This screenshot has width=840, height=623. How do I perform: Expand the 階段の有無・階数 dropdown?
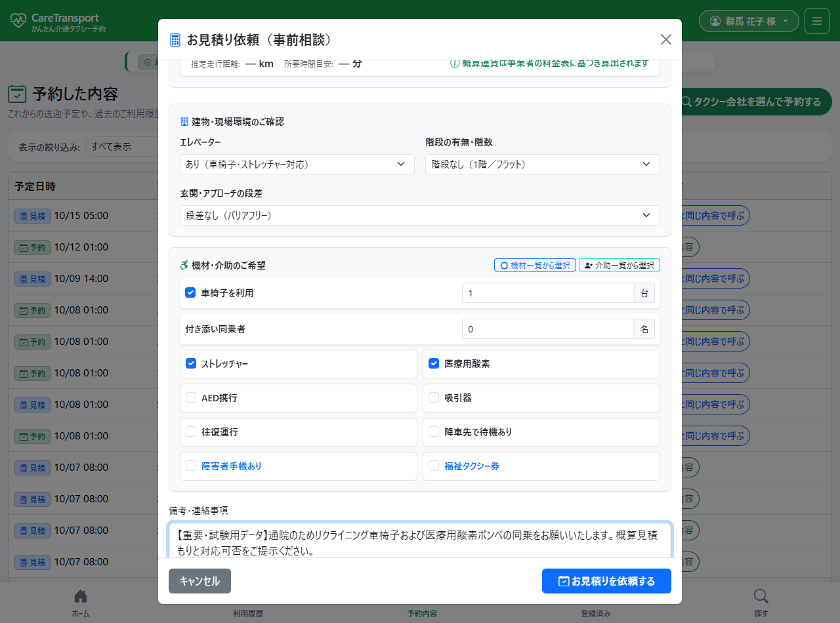543,164
